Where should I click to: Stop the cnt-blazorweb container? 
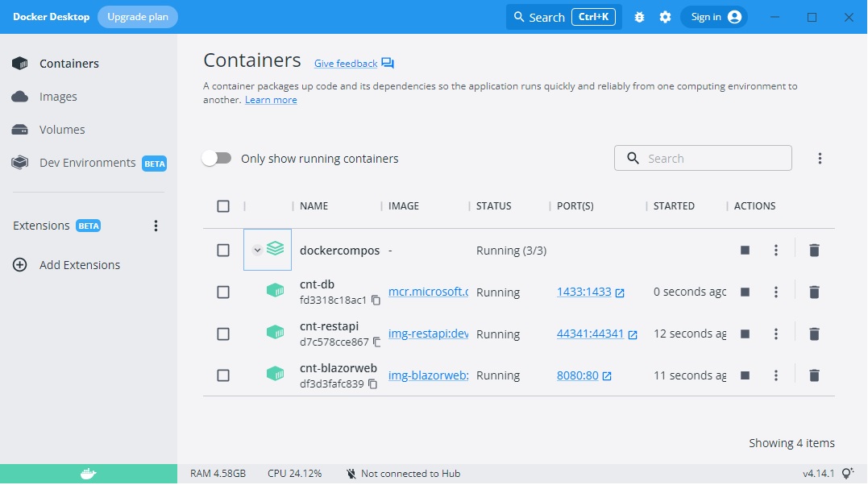745,375
